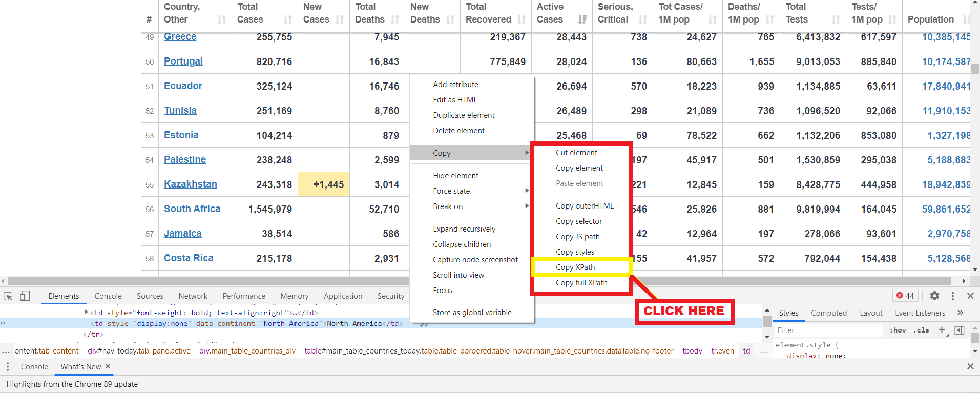Open DevTools three-dot customize menu
The image size is (980, 394).
click(x=953, y=296)
